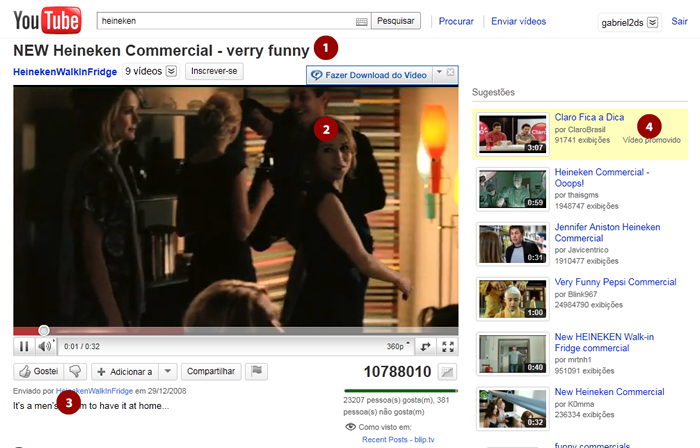Screen dimensions: 700x448
Task: Pause the video
Action: (24, 346)
